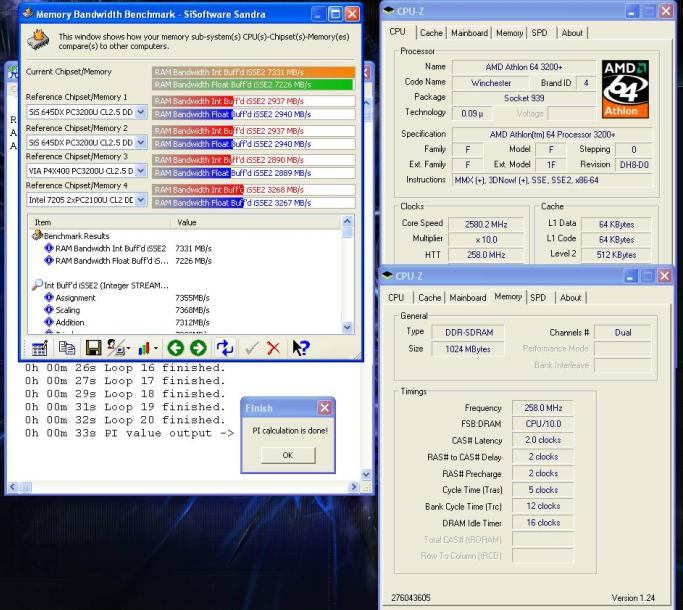Open Reference Chipset/Memory 1 dropdown
The width and height of the screenshot is (683, 610).
(141, 112)
